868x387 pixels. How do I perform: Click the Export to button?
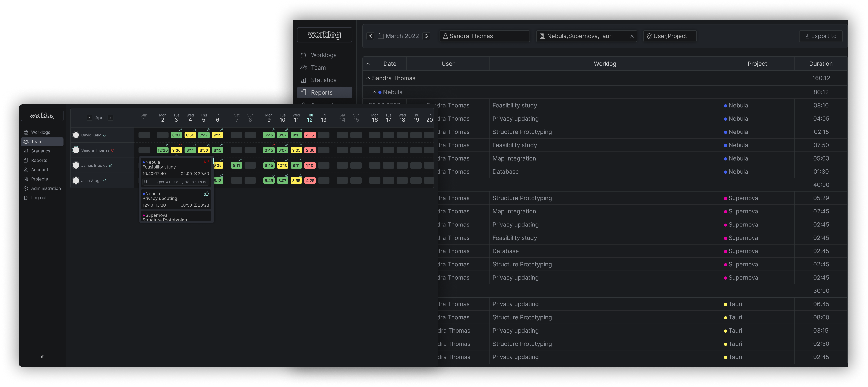(x=821, y=36)
